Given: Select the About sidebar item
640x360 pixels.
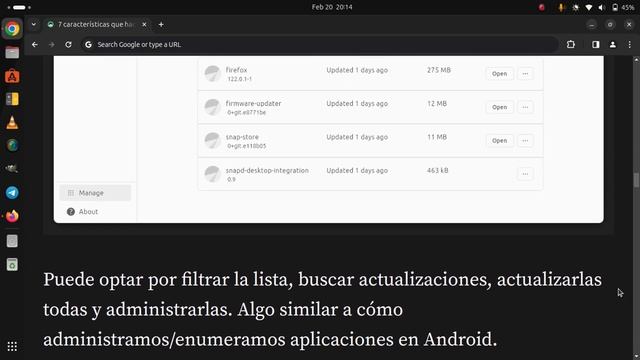Looking at the screenshot, I should pyautogui.click(x=95, y=211).
